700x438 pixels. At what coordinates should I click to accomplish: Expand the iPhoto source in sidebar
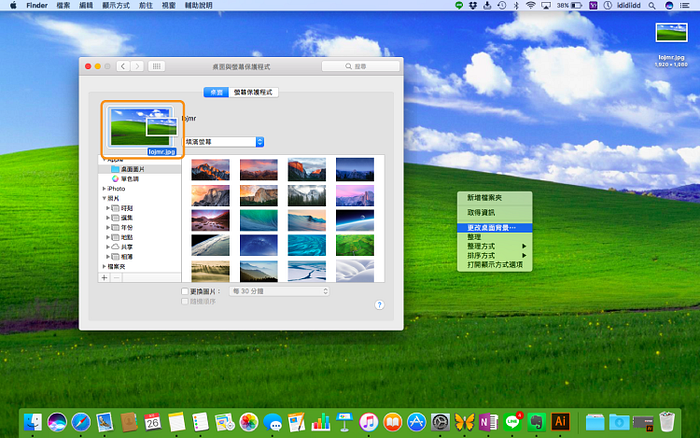point(104,189)
